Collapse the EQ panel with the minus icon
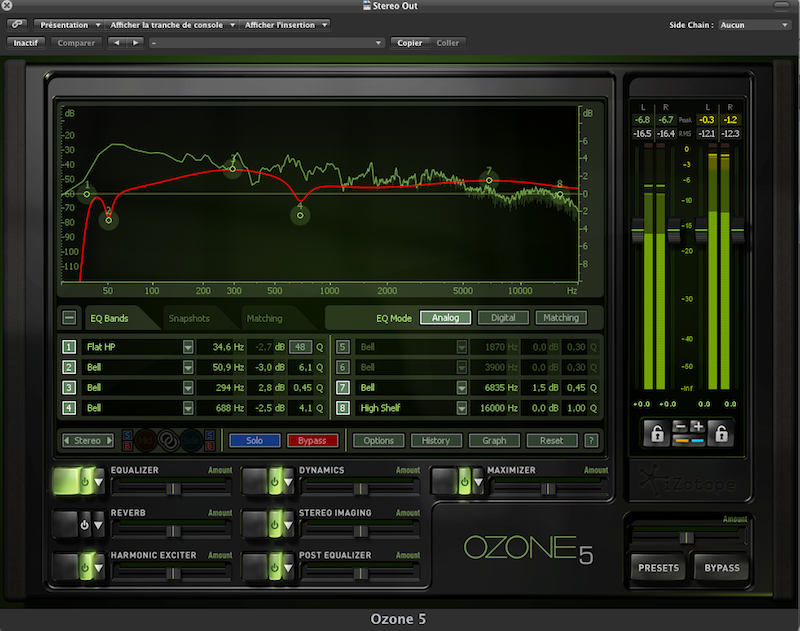This screenshot has height=631, width=800. tap(69, 318)
